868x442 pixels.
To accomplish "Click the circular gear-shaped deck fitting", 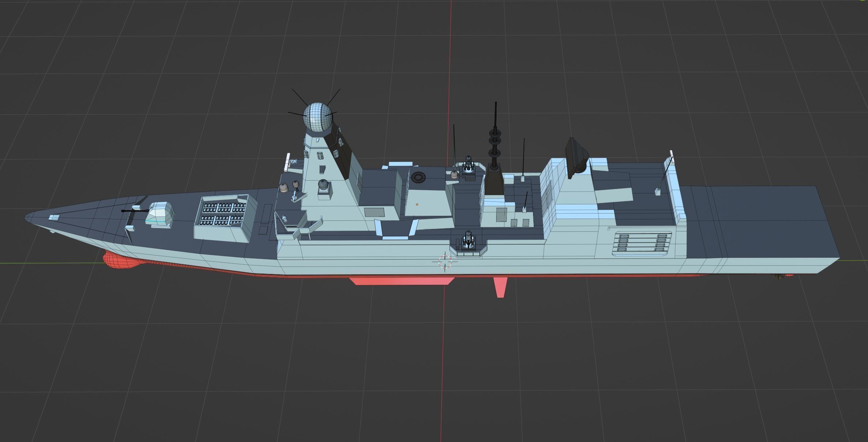I will coord(418,178).
